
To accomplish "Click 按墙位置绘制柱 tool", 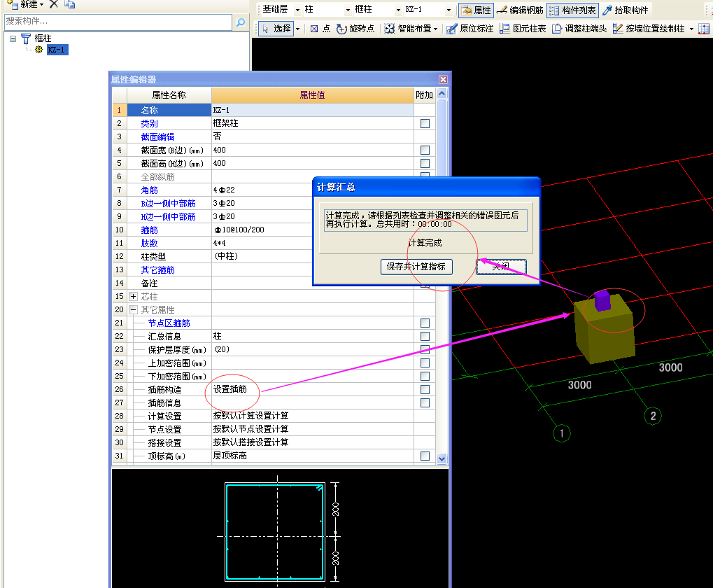I will (x=649, y=29).
